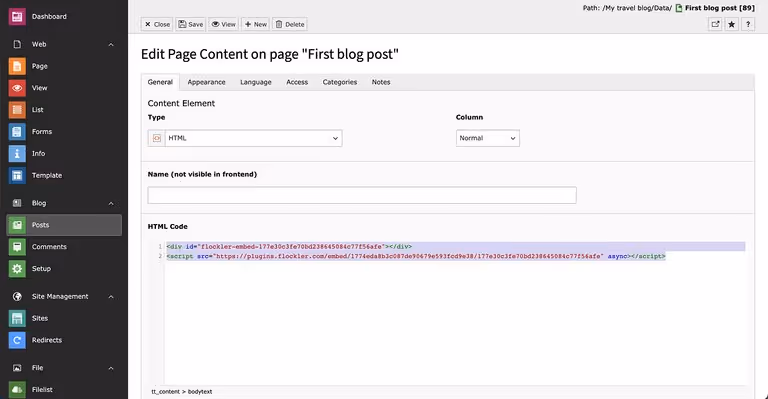Click the File section image icon

click(17, 368)
